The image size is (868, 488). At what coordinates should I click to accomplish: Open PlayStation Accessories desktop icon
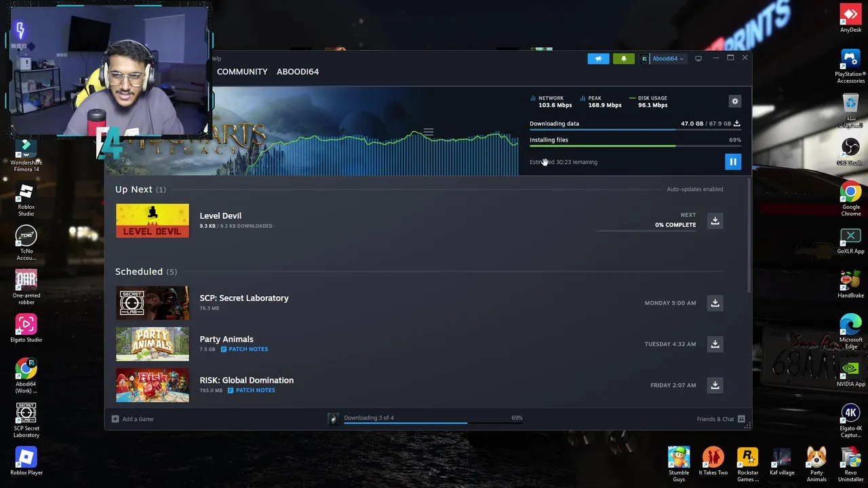850,66
